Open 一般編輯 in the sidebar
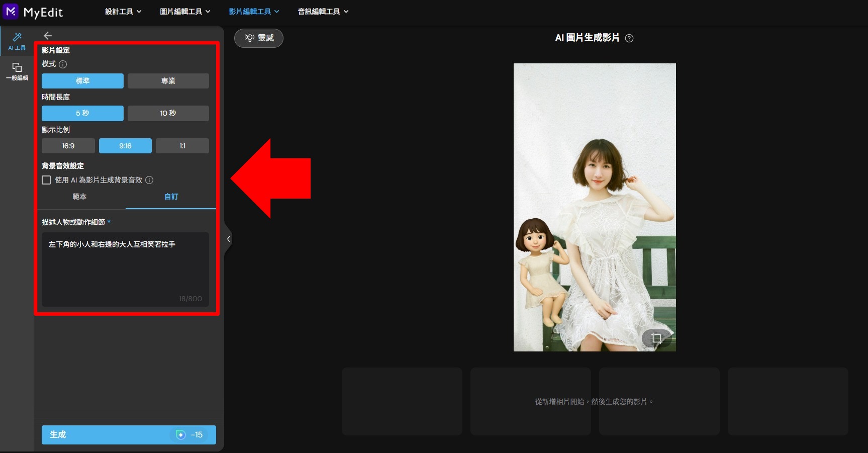This screenshot has width=868, height=453. click(17, 71)
